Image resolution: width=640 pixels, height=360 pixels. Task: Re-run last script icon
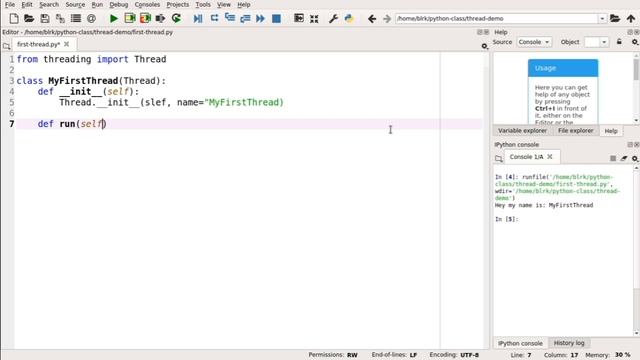click(x=176, y=18)
